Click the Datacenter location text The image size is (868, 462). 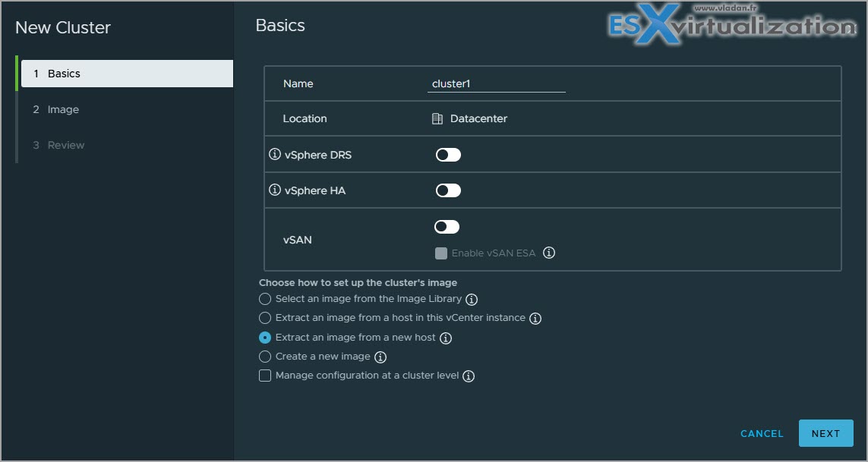[x=479, y=118]
